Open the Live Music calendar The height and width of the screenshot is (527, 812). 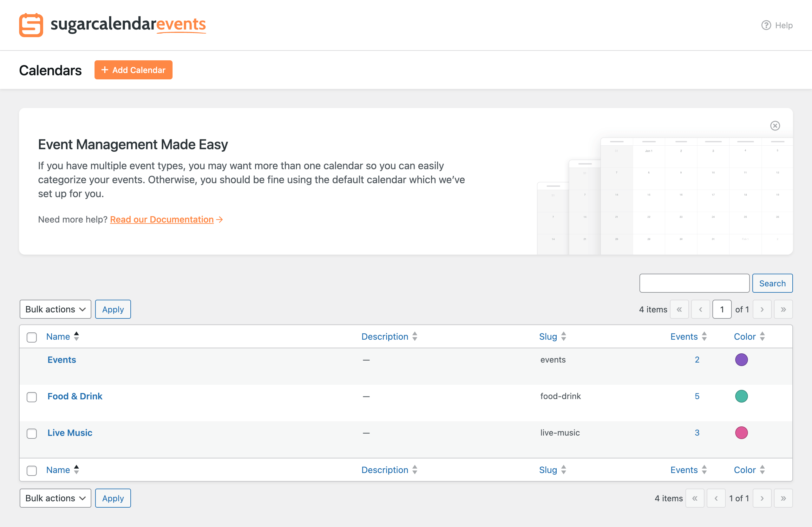point(70,433)
